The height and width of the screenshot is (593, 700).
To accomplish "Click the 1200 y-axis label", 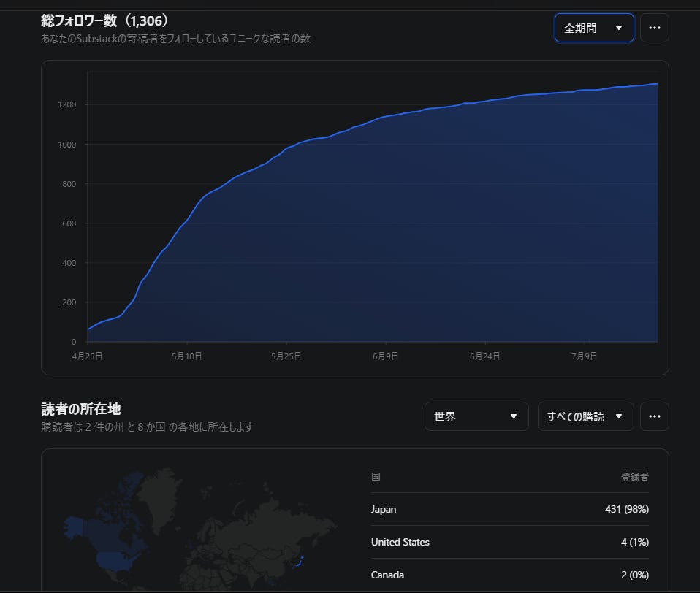I will click(x=67, y=104).
